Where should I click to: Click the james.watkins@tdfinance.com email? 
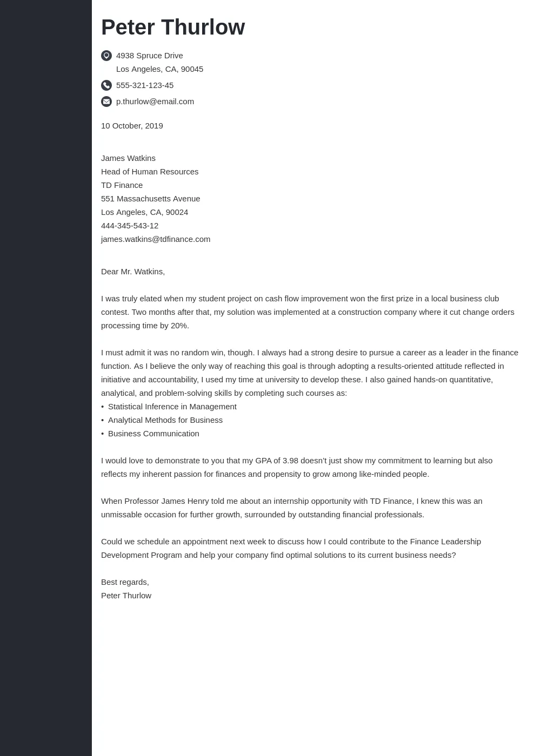156,239
